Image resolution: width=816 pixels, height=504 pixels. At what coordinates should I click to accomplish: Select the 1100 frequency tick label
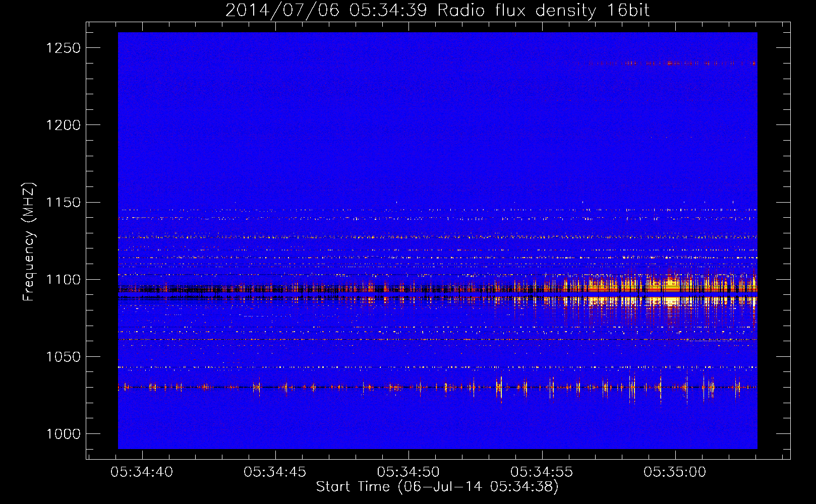(64, 280)
